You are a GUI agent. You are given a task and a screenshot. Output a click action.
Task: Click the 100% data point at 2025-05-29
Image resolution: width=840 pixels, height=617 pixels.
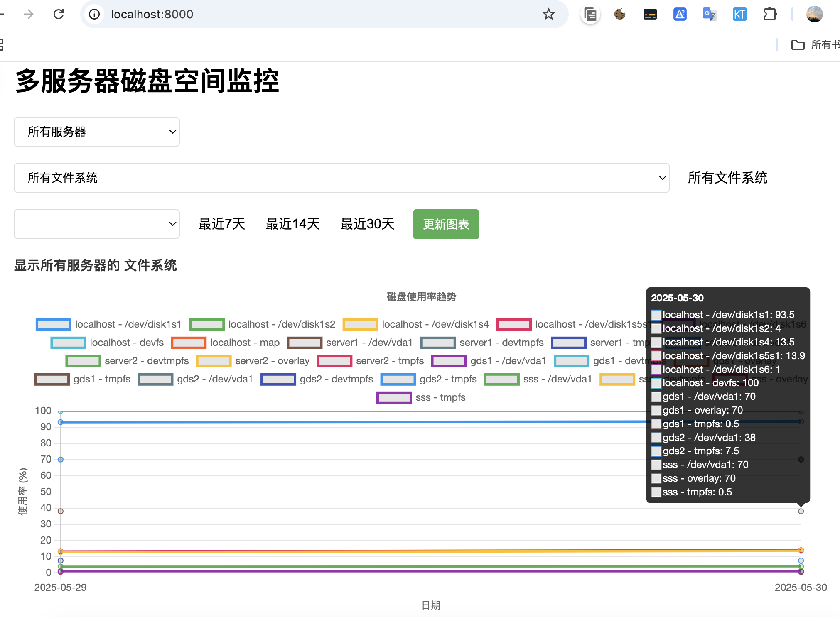(61, 411)
